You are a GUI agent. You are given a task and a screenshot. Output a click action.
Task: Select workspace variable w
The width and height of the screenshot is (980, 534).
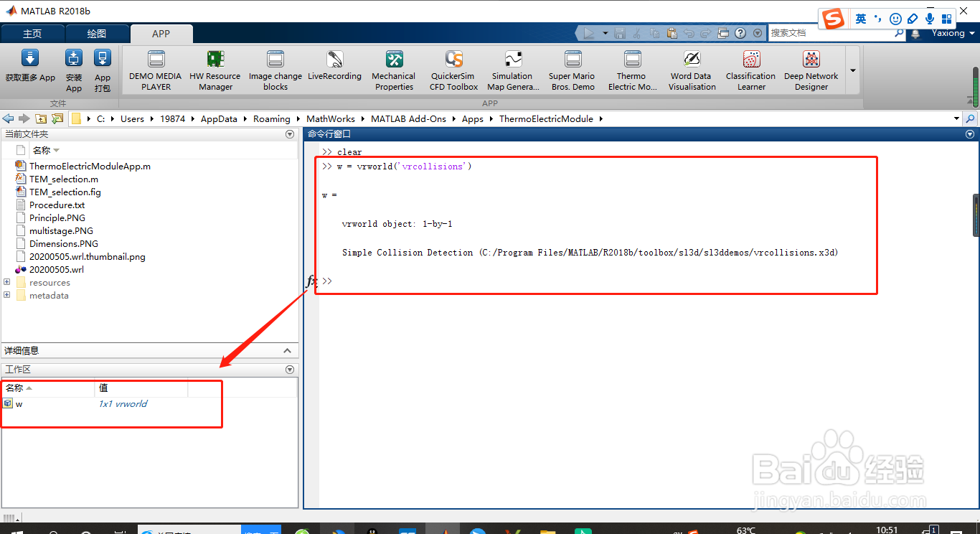coord(19,403)
